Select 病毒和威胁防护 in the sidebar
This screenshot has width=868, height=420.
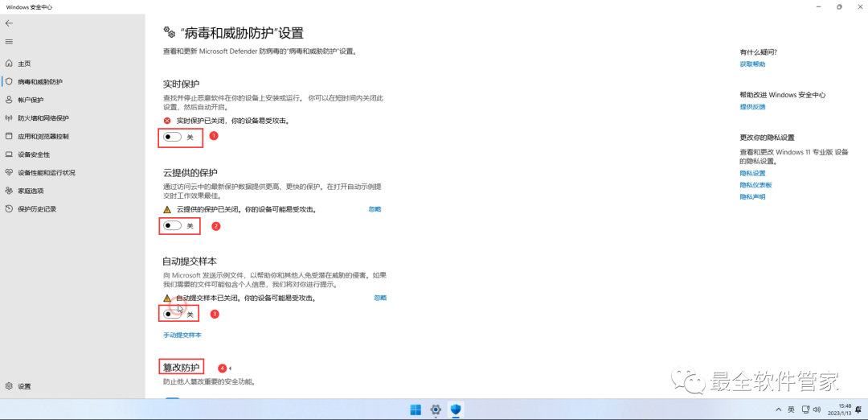tap(73, 81)
